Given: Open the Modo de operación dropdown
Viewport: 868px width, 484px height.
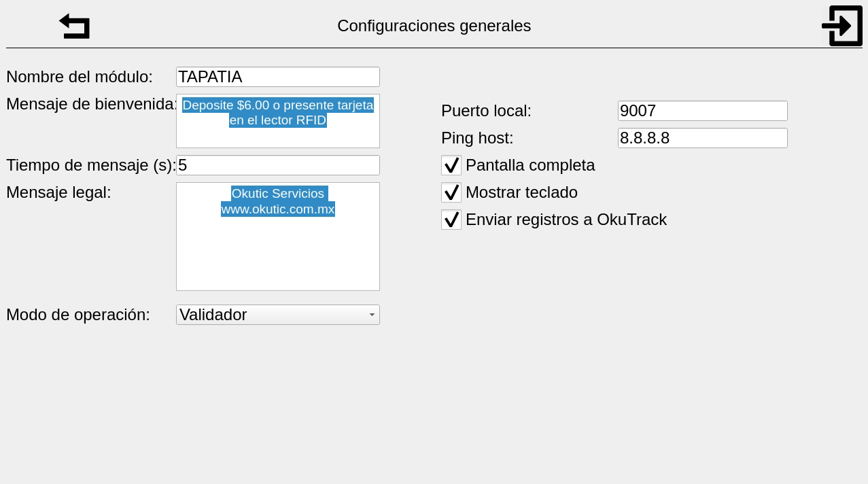Looking at the screenshot, I should [x=277, y=315].
